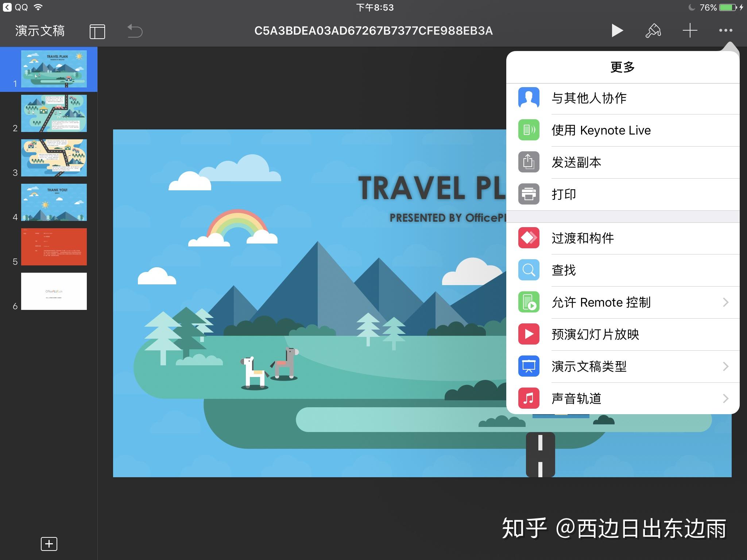Select the TRAVEL PL title text on slide
Screen dimensions: 747x560
click(432, 188)
